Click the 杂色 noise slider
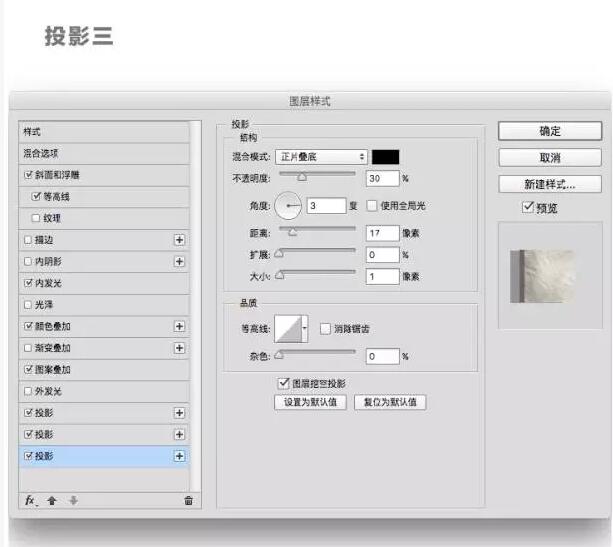 pyautogui.click(x=315, y=353)
